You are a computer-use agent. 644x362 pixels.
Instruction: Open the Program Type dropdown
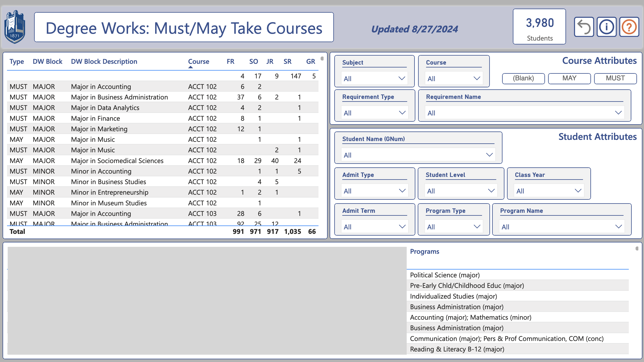pyautogui.click(x=454, y=227)
